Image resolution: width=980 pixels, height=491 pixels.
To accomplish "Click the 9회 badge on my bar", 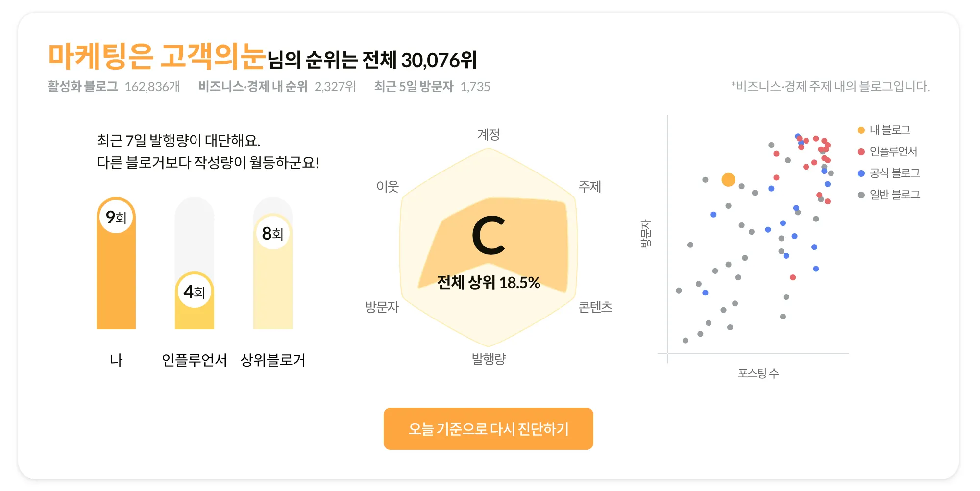I will [116, 217].
